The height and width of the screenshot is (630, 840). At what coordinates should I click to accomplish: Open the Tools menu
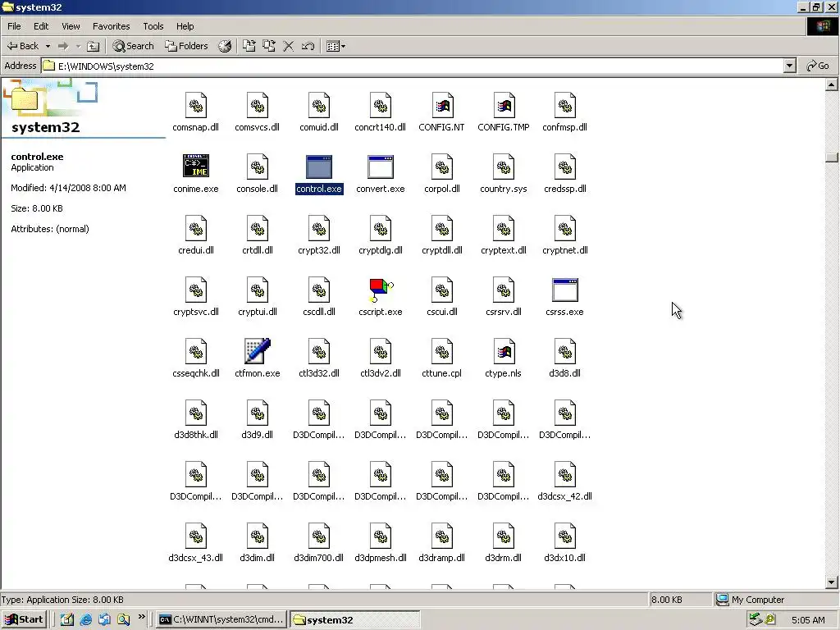tap(153, 26)
